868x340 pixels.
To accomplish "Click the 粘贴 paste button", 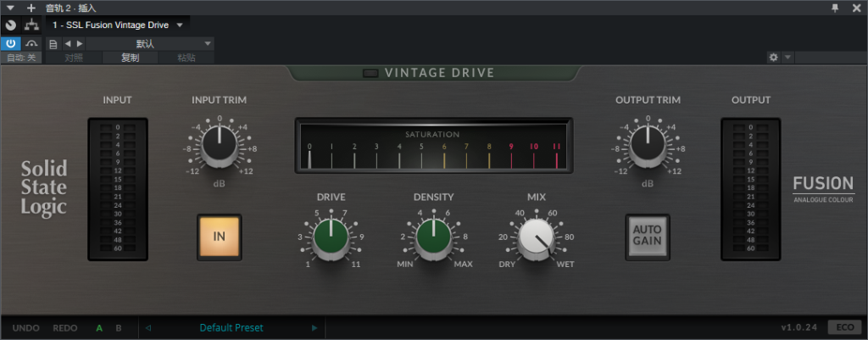I will point(186,58).
